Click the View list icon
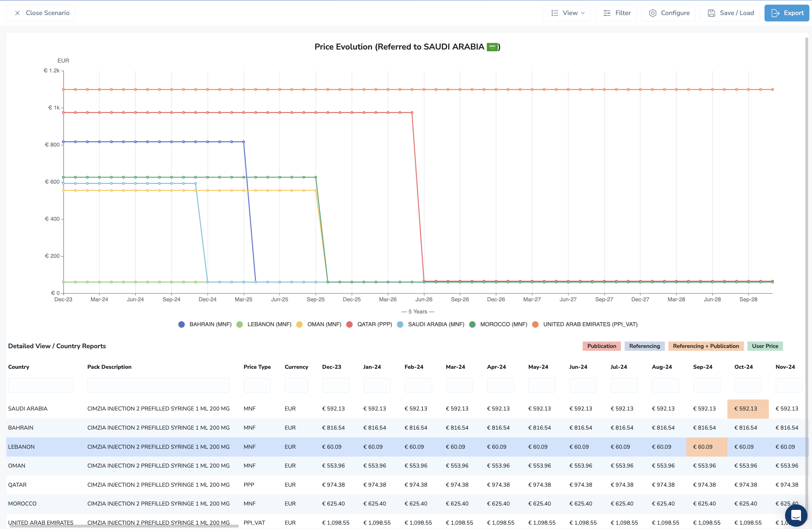The height and width of the screenshot is (529, 812). 555,13
